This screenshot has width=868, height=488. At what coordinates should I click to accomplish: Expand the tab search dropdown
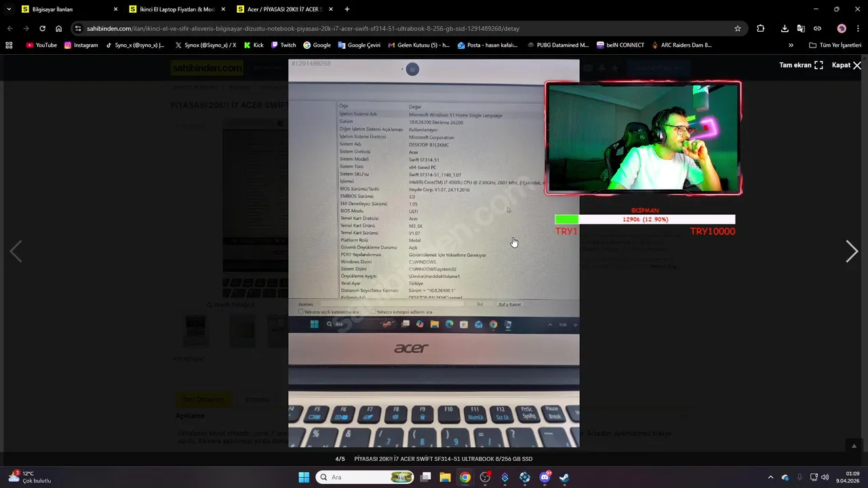point(9,9)
